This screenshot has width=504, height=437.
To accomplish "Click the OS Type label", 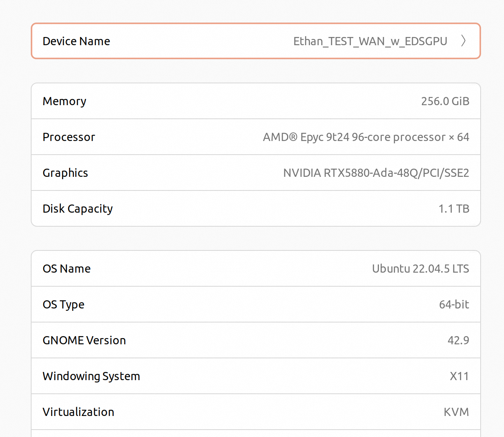I will point(63,305).
